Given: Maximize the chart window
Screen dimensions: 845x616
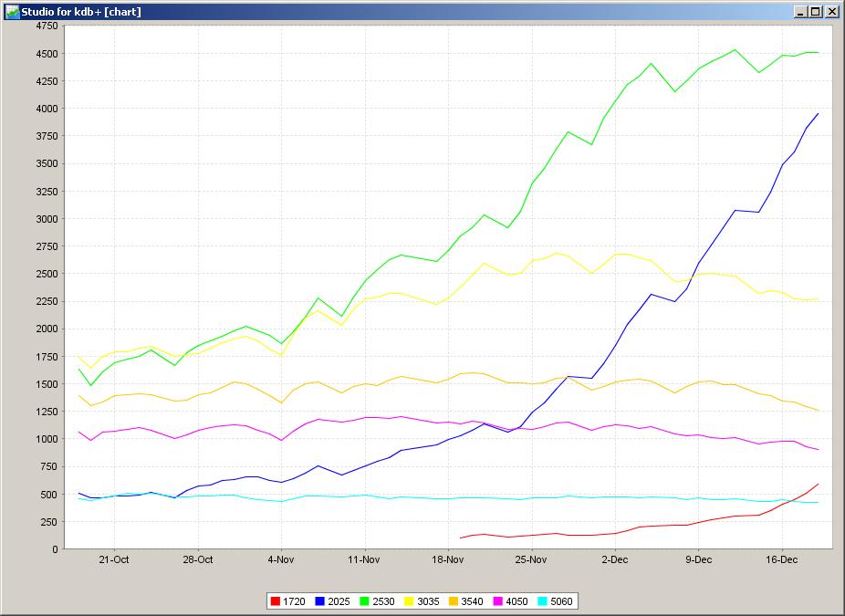Looking at the screenshot, I should (x=816, y=12).
